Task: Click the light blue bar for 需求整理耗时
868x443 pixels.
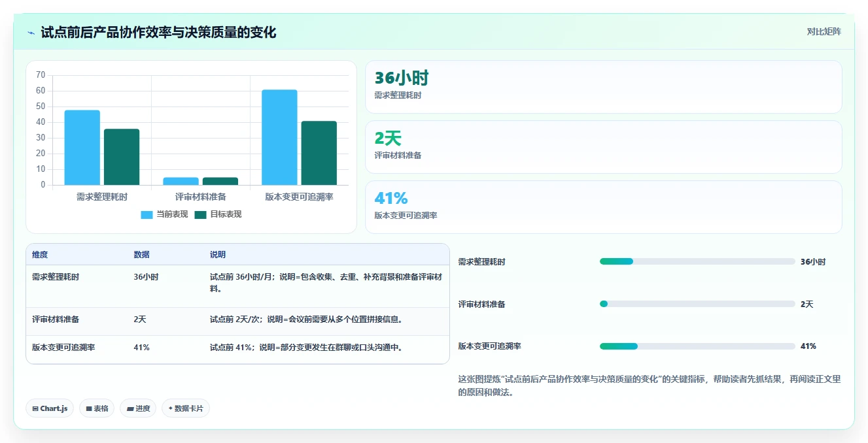Action: (82, 148)
